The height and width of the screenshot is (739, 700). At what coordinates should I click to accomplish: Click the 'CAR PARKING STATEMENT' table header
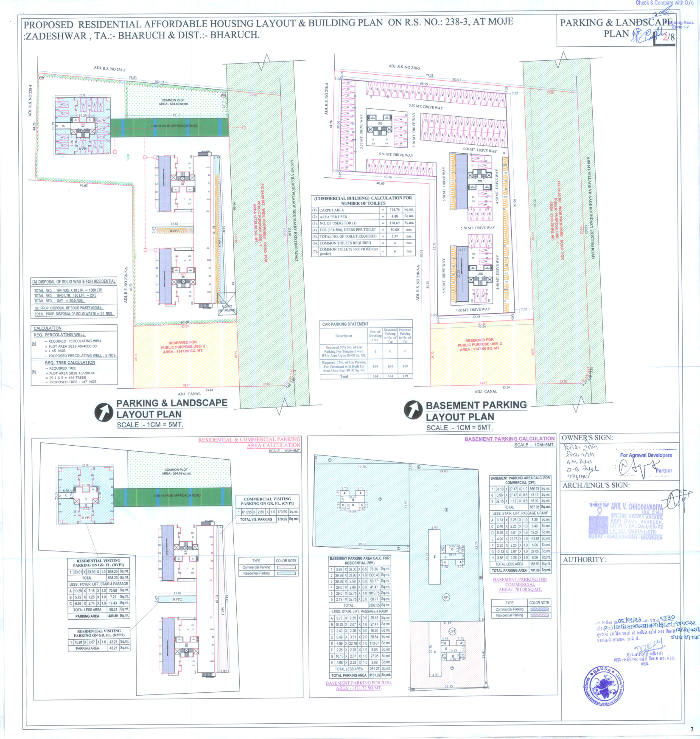click(x=345, y=324)
